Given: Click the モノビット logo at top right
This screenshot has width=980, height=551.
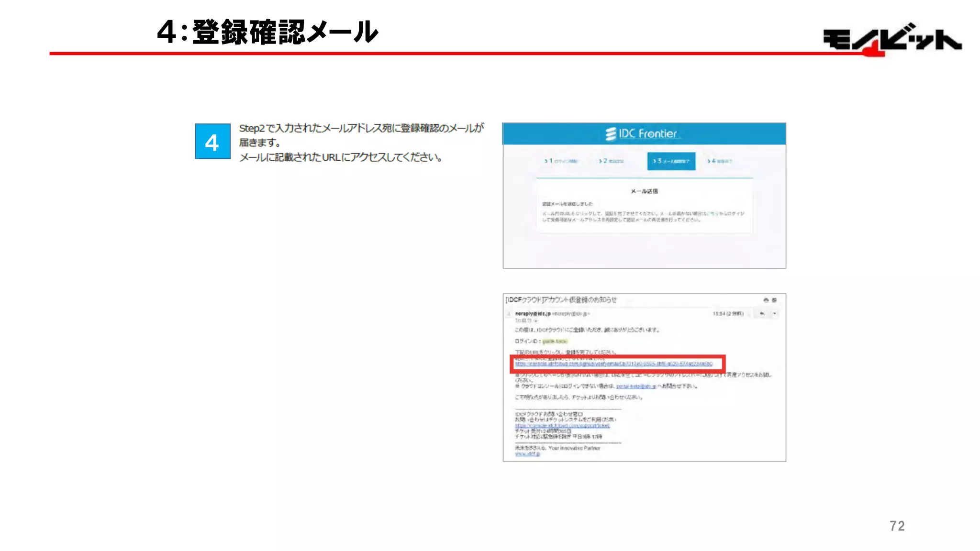Looking at the screenshot, I should click(x=892, y=39).
